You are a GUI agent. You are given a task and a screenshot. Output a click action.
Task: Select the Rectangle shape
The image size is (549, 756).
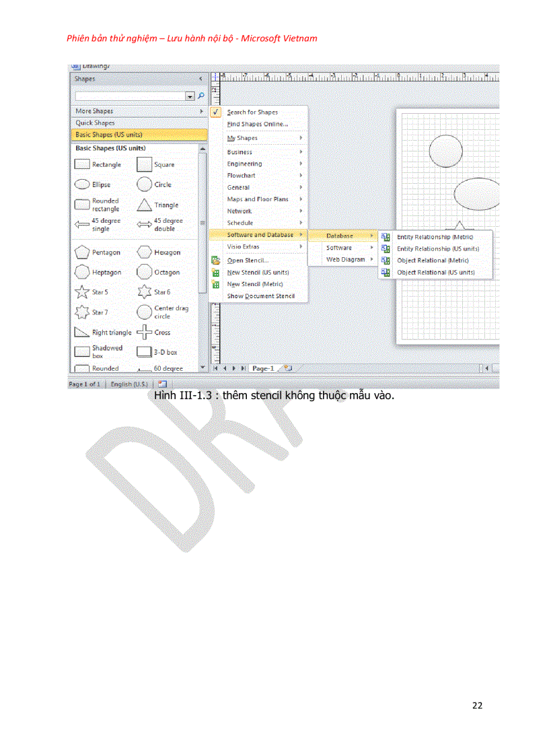(x=81, y=164)
